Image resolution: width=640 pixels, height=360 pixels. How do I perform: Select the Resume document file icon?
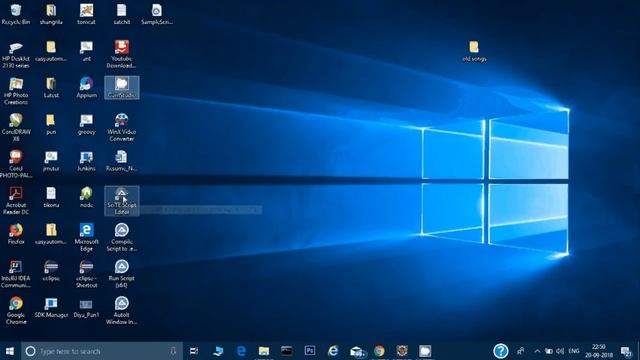tap(121, 161)
